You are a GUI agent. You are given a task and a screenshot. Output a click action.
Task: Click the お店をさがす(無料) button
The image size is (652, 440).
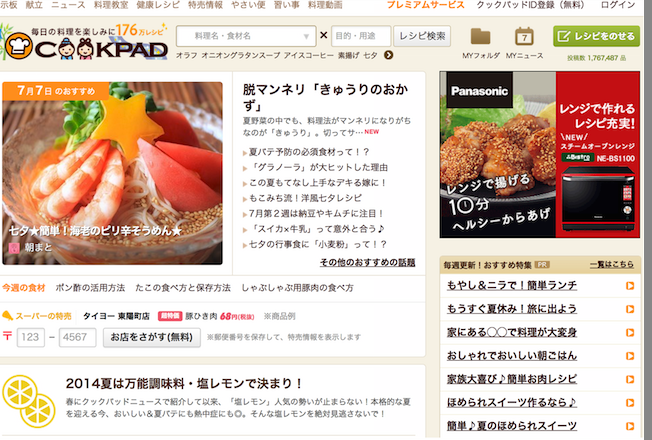click(152, 337)
